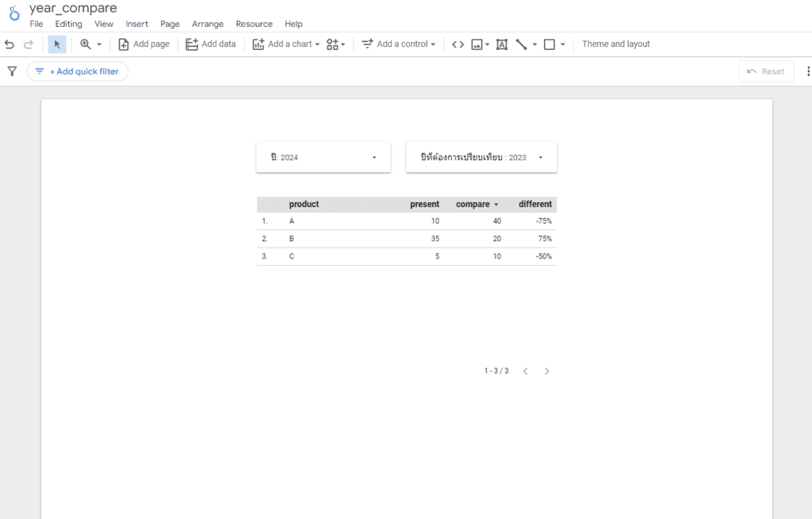Viewport: 812px width, 519px height.
Task: Select the line drawing tool
Action: pyautogui.click(x=521, y=44)
